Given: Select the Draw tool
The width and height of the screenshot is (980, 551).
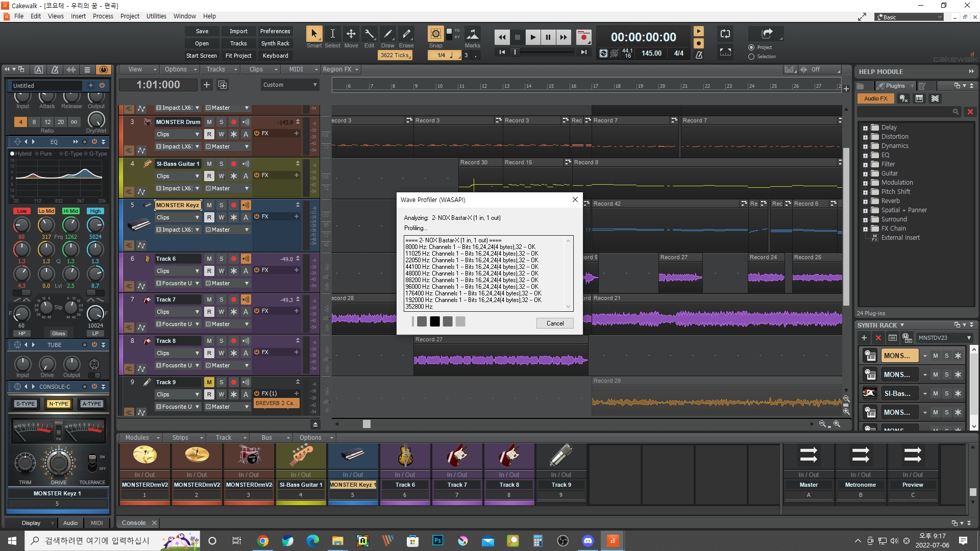Looking at the screenshot, I should [x=388, y=34].
